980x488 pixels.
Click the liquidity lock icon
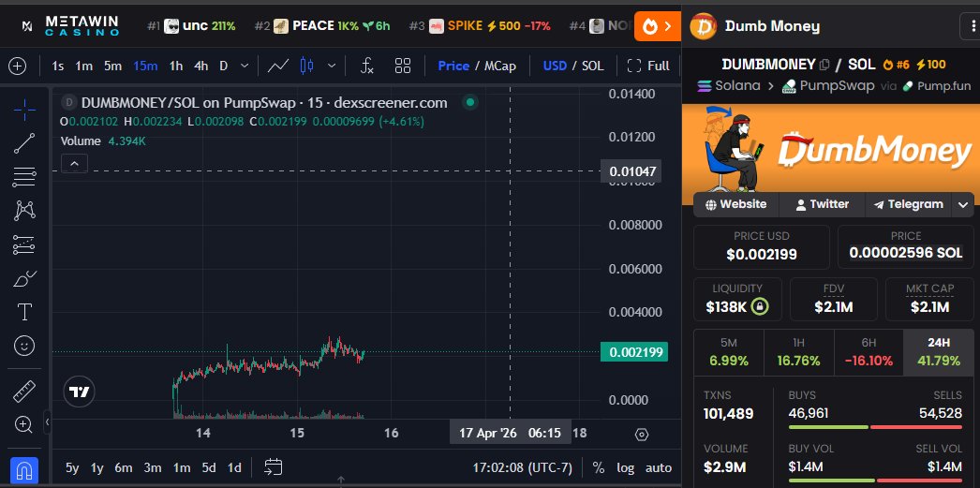click(761, 307)
